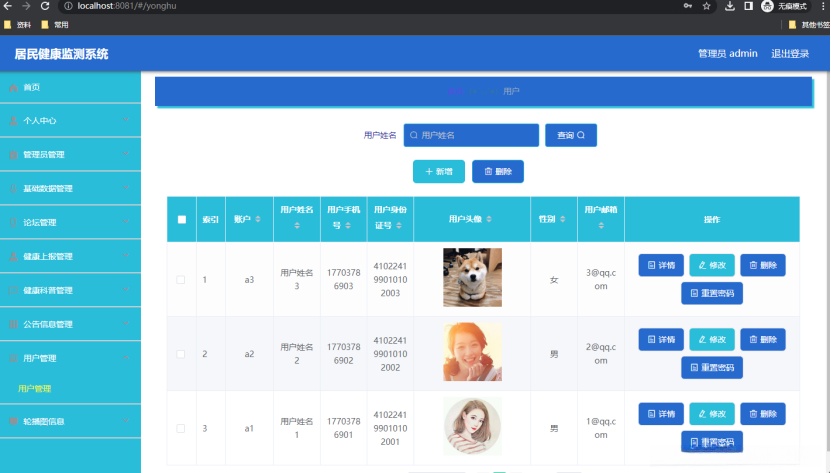Open the 资料 bookmark folder
Screen dimensions: 831x473
click(x=17, y=24)
